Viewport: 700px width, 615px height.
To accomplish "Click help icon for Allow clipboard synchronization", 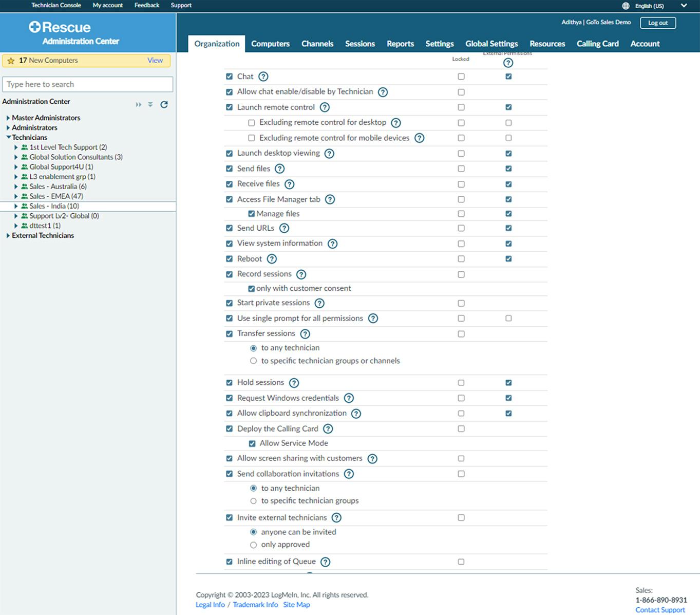I will click(x=356, y=414).
